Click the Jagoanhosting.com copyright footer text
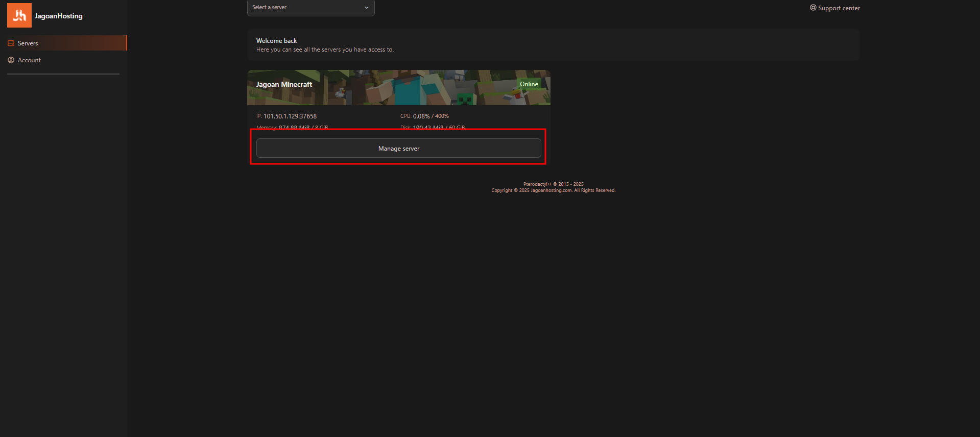Screen dimensions: 980x437 tap(554, 190)
